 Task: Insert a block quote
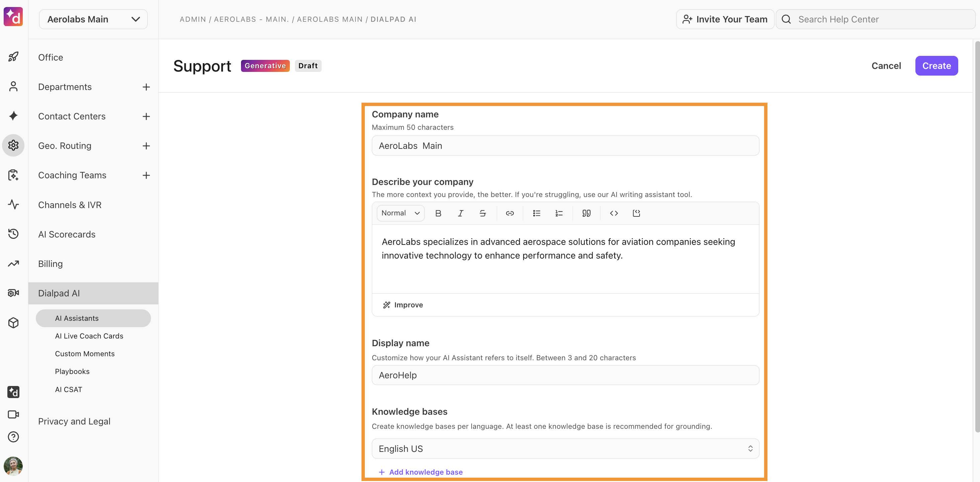[586, 213]
